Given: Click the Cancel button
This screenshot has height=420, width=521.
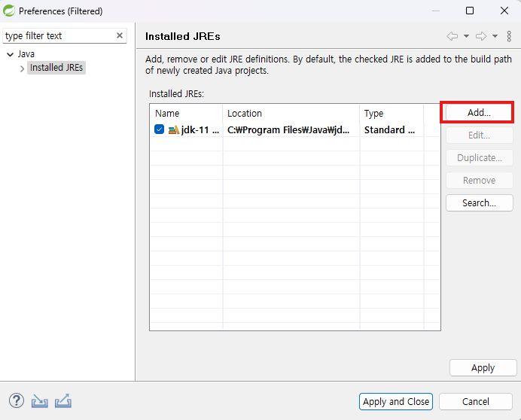Looking at the screenshot, I should [x=476, y=401].
